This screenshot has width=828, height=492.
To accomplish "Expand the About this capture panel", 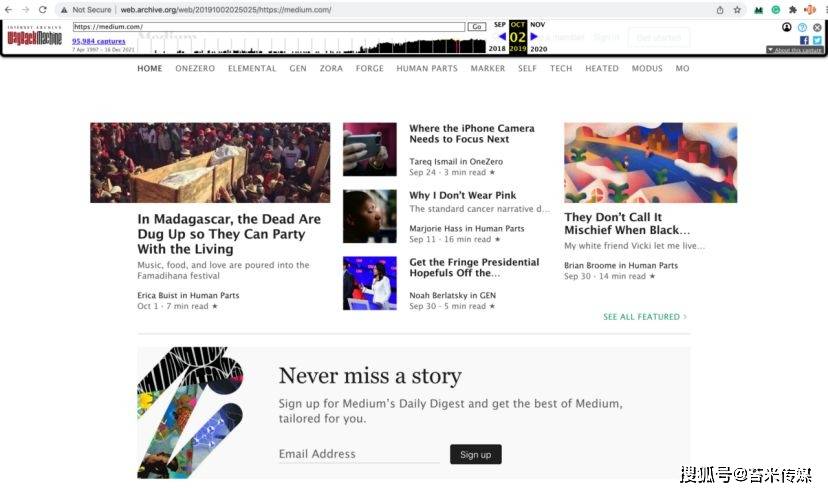I will pyautogui.click(x=795, y=50).
